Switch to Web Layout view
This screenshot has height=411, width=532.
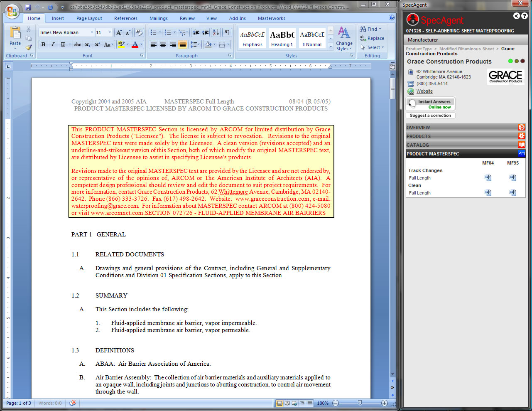click(x=294, y=403)
